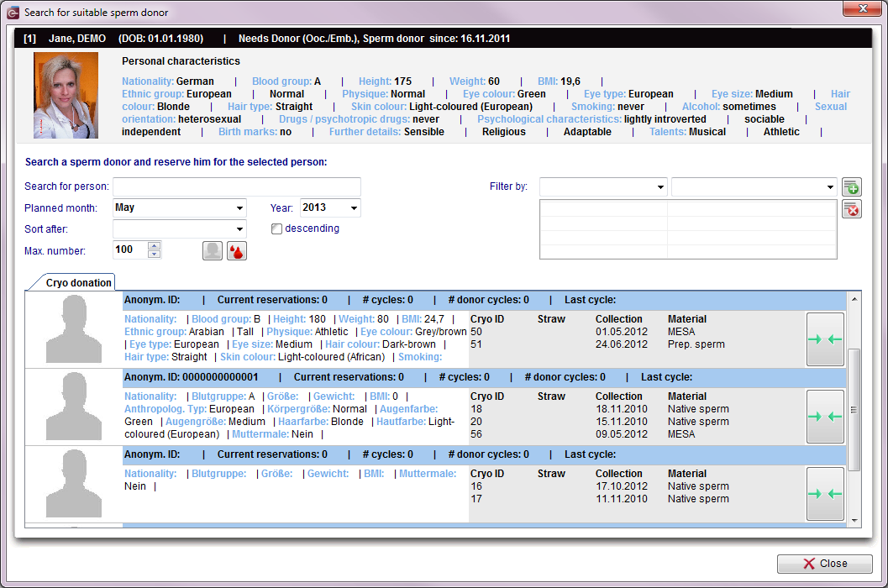This screenshot has height=588, width=888.
Task: Open the Year dropdown
Action: [x=354, y=207]
